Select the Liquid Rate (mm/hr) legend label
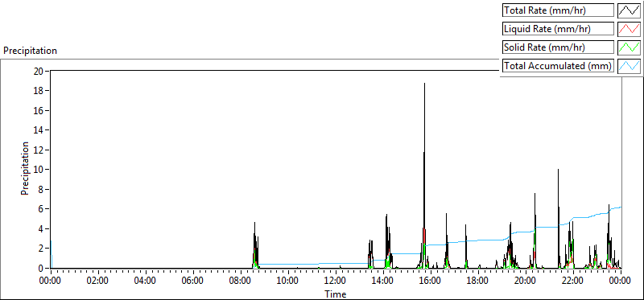Viewport: 644px width, 300px height. (x=558, y=28)
